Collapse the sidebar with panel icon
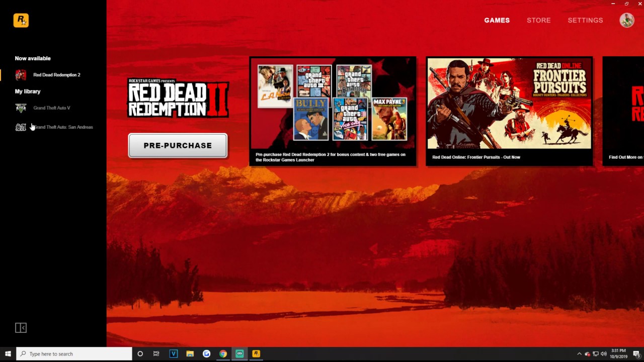This screenshot has height=362, width=644. (x=21, y=328)
